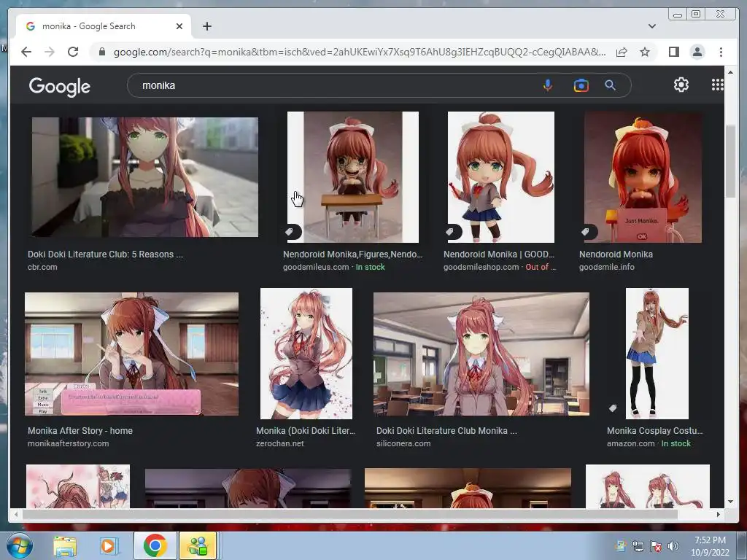The width and height of the screenshot is (747, 560).
Task: Open Monika After Story image thumbnail
Action: [131, 354]
